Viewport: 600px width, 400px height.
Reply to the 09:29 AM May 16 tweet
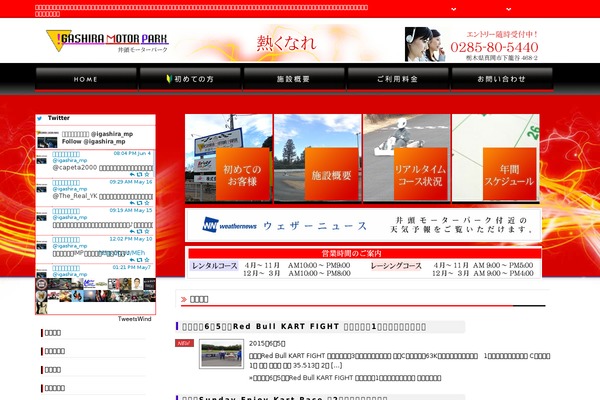(x=132, y=203)
